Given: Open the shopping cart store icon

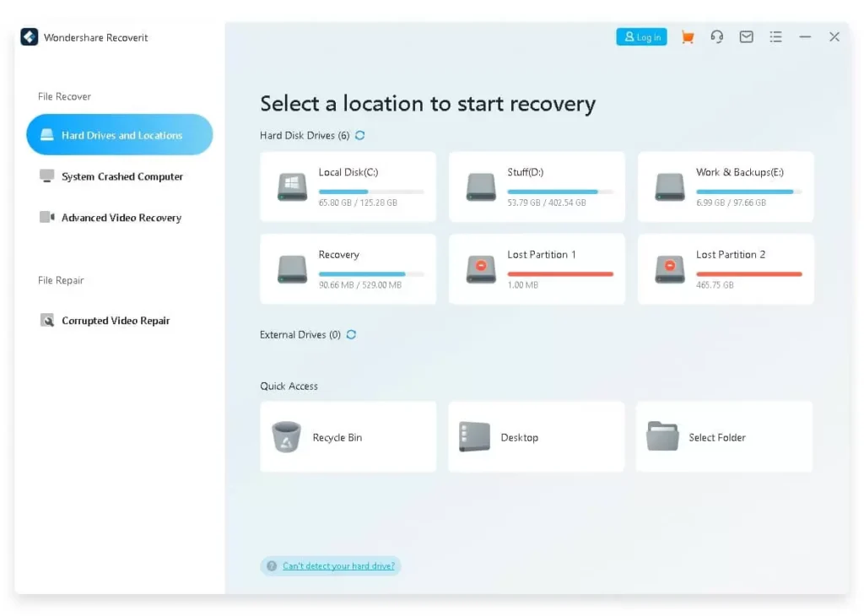Looking at the screenshot, I should tap(687, 36).
